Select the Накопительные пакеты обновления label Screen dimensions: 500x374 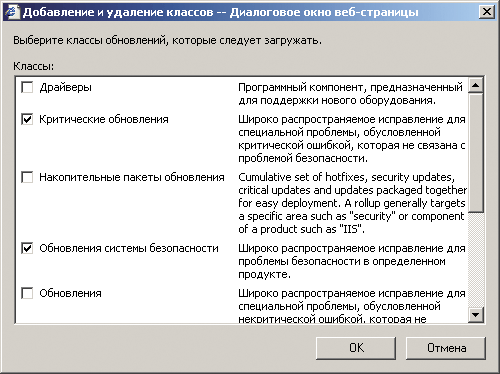132,177
